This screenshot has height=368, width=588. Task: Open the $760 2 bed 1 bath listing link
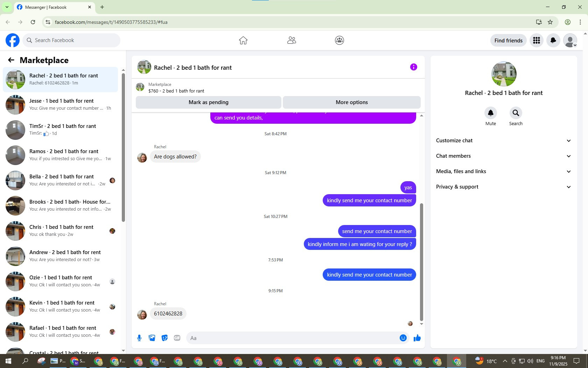(176, 91)
